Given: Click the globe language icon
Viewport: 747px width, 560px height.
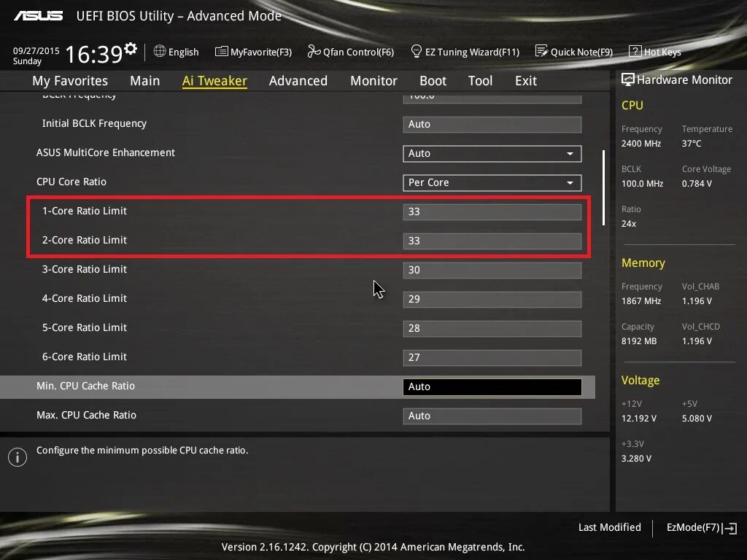Looking at the screenshot, I should [x=160, y=51].
